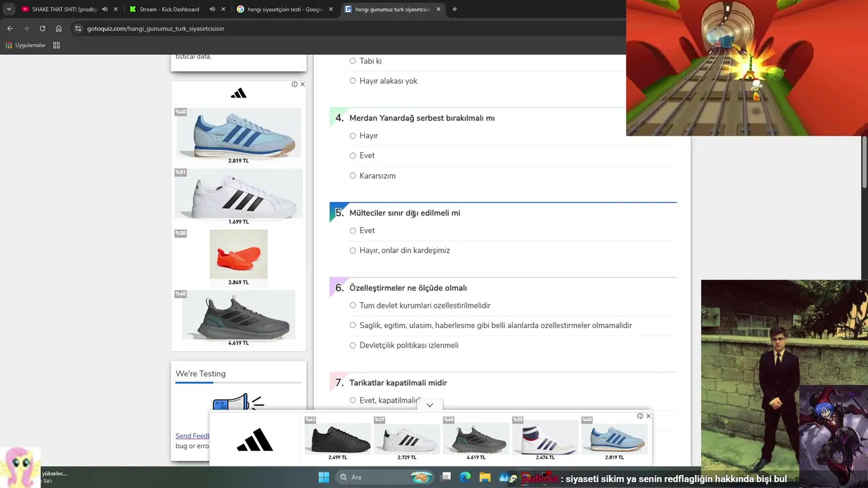Select 'Evet, kapatilmalidir' option
Screen dimensions: 868x488
point(353,400)
